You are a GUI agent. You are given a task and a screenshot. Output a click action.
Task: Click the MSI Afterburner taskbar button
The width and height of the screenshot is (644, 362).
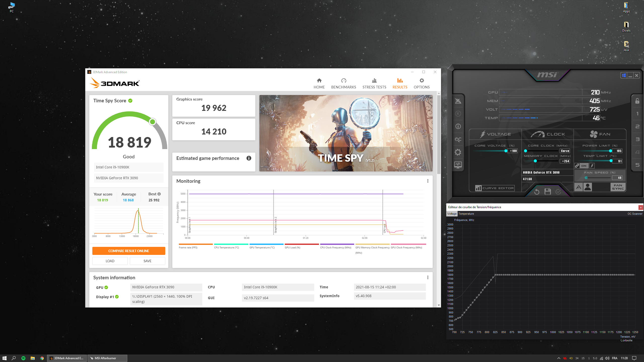107,358
